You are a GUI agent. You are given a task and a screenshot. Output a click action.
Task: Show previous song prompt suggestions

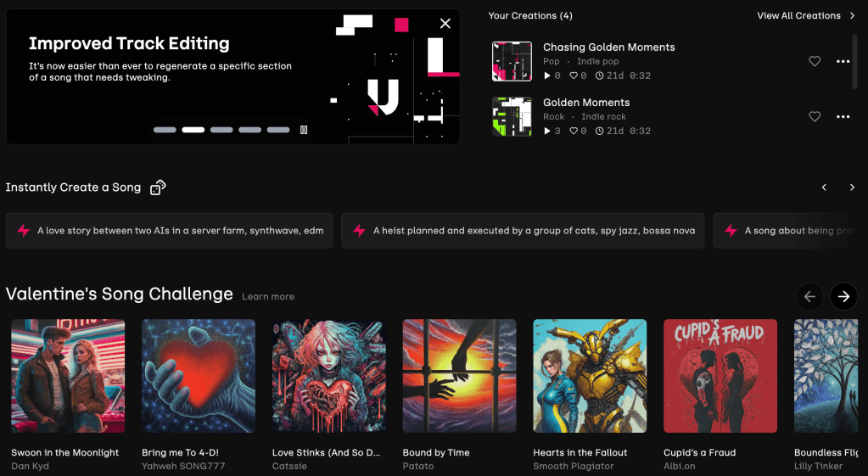824,188
